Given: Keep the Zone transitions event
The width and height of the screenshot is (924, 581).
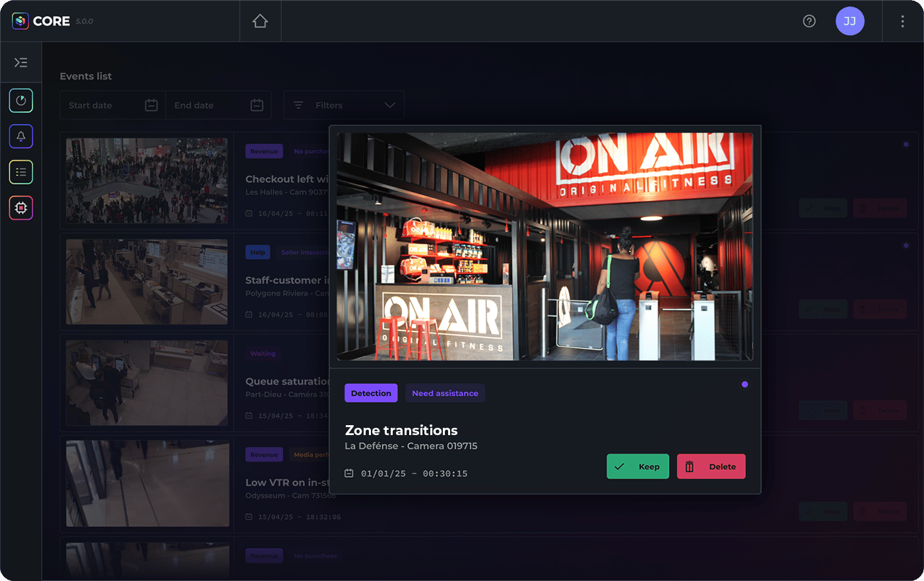Looking at the screenshot, I should coord(638,467).
